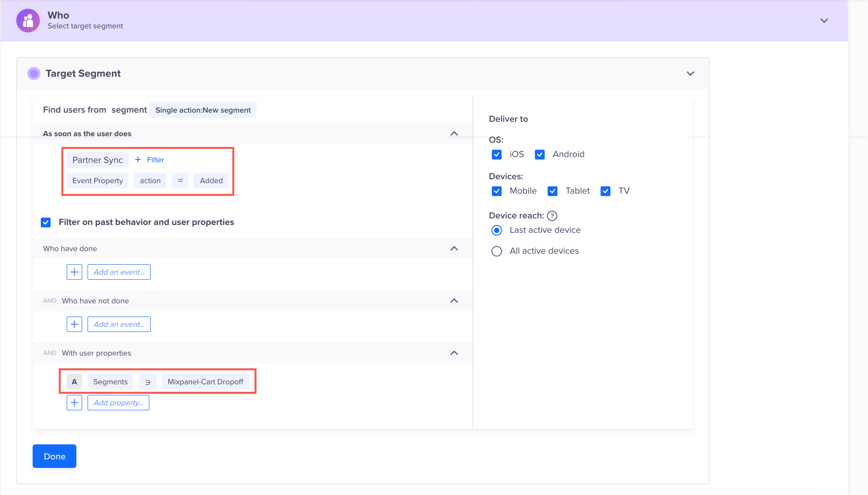Open the Single action:New segment dropdown
The width and height of the screenshot is (868, 495).
coord(203,110)
